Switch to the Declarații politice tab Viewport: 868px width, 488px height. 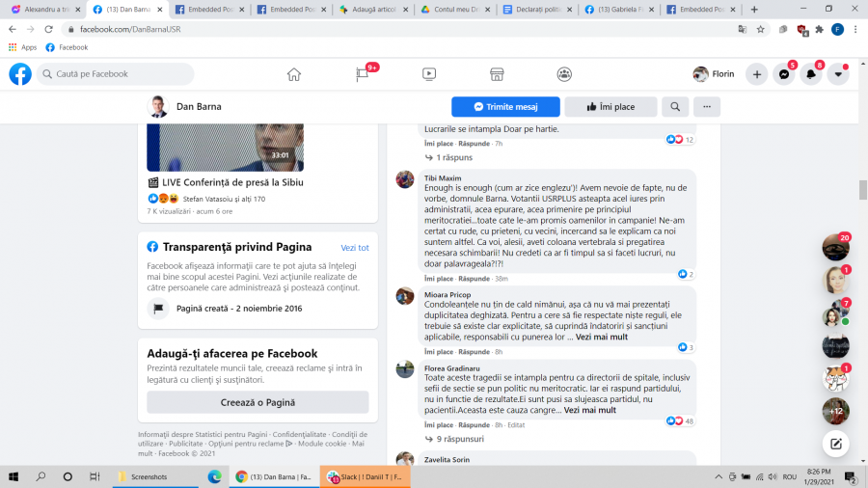542,9
